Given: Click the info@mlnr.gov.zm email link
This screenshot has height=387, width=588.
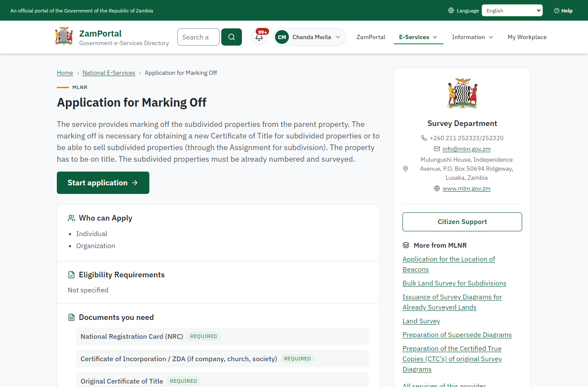Looking at the screenshot, I should 467,149.
